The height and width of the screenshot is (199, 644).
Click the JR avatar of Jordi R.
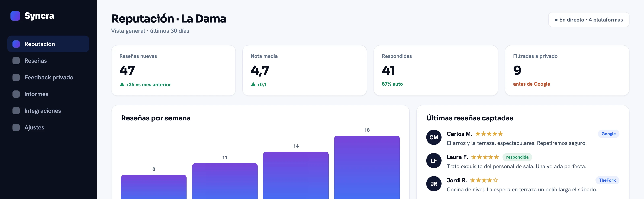coord(434,184)
